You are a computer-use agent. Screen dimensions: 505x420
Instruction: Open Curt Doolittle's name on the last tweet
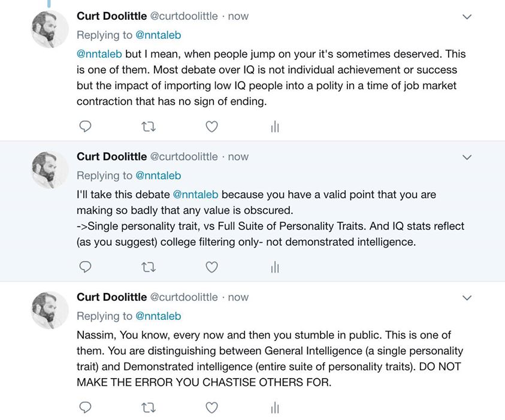[x=111, y=297]
